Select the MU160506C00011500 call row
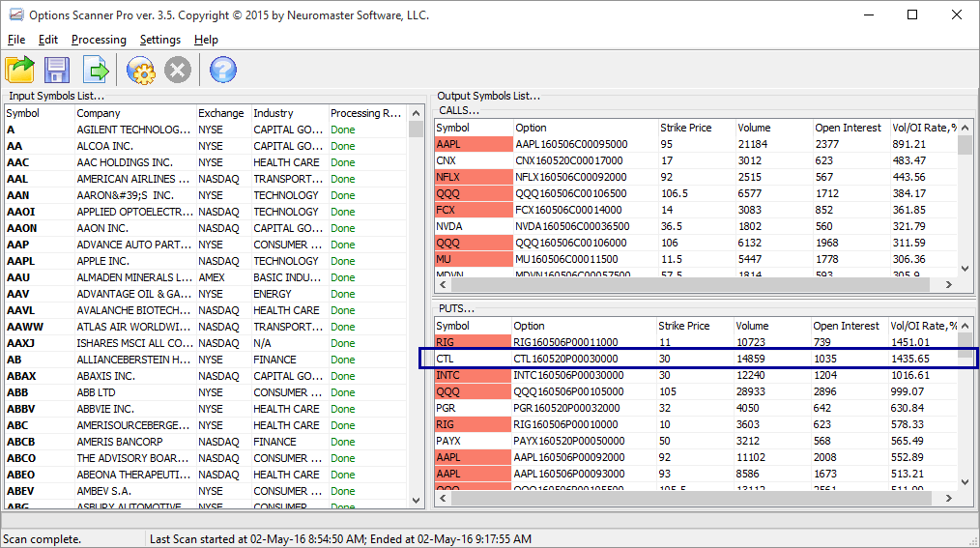 pos(696,259)
